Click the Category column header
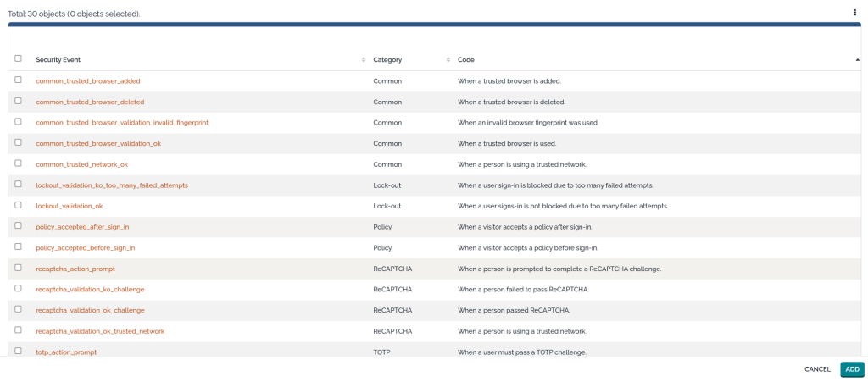This screenshot has width=868, height=382. tap(387, 60)
